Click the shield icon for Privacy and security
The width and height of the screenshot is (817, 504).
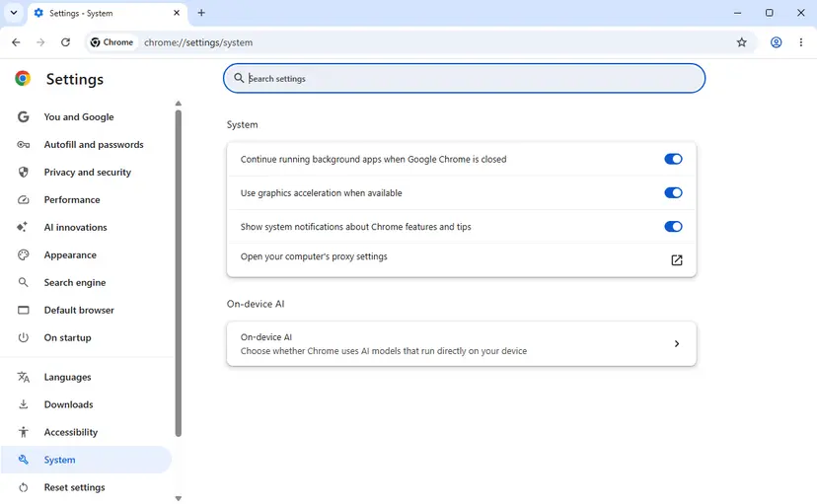23,173
